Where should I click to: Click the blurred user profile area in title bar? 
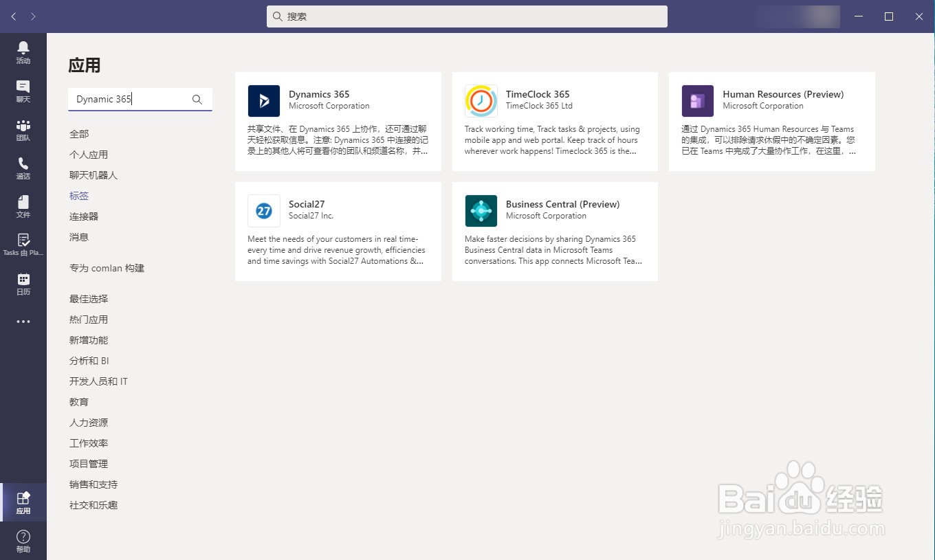tap(797, 16)
